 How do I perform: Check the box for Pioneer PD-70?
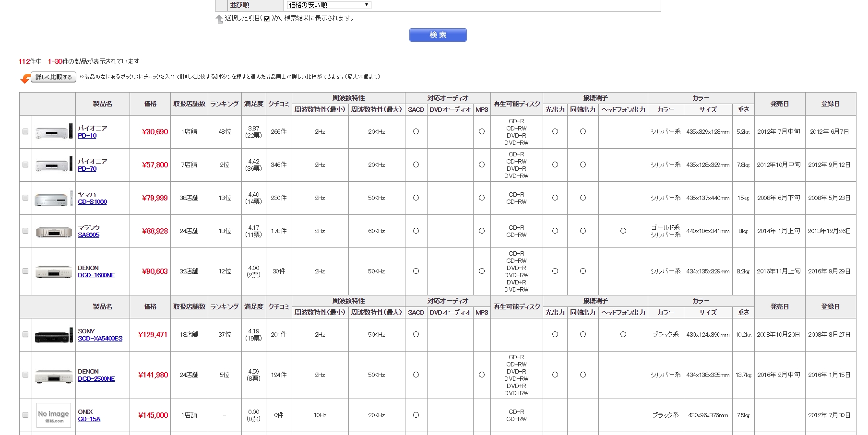[25, 165]
